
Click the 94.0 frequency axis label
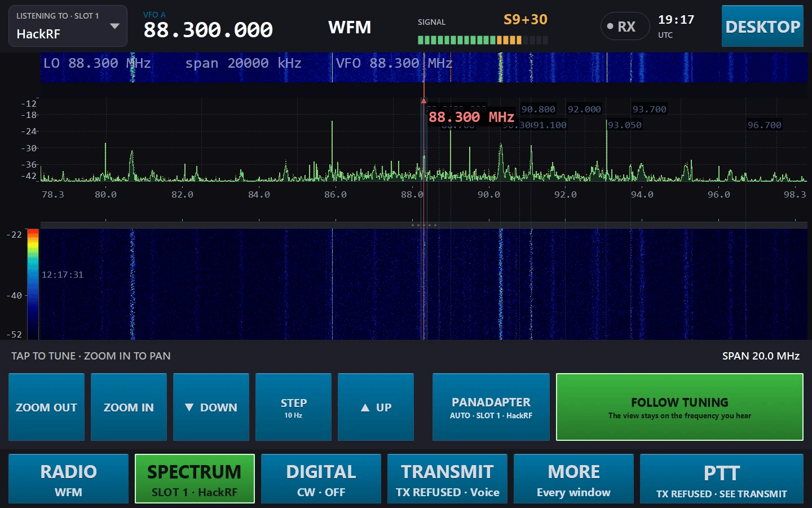(x=642, y=195)
